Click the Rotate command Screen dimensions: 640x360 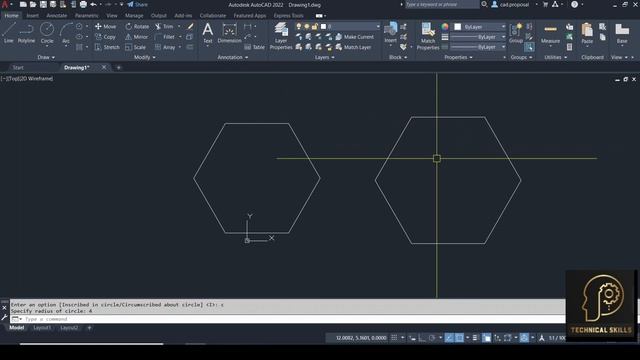pos(137,26)
